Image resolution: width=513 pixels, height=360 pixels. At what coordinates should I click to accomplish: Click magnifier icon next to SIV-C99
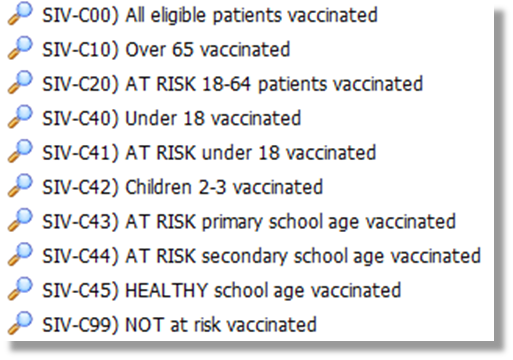20,323
